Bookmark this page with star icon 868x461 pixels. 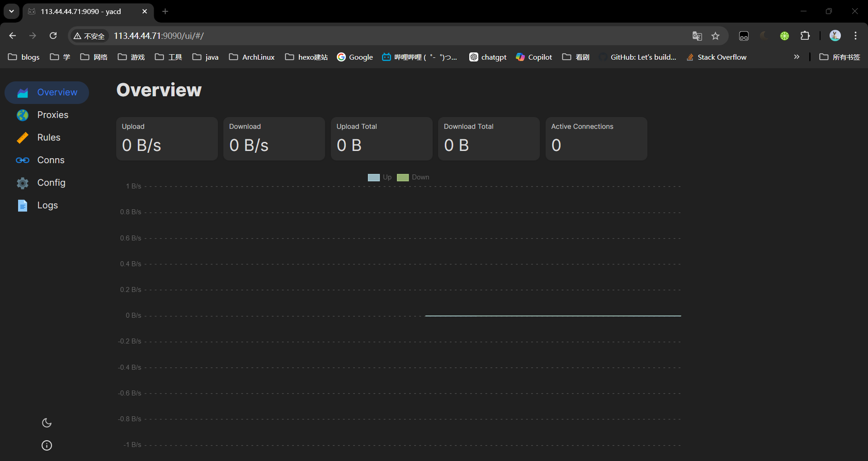point(715,36)
